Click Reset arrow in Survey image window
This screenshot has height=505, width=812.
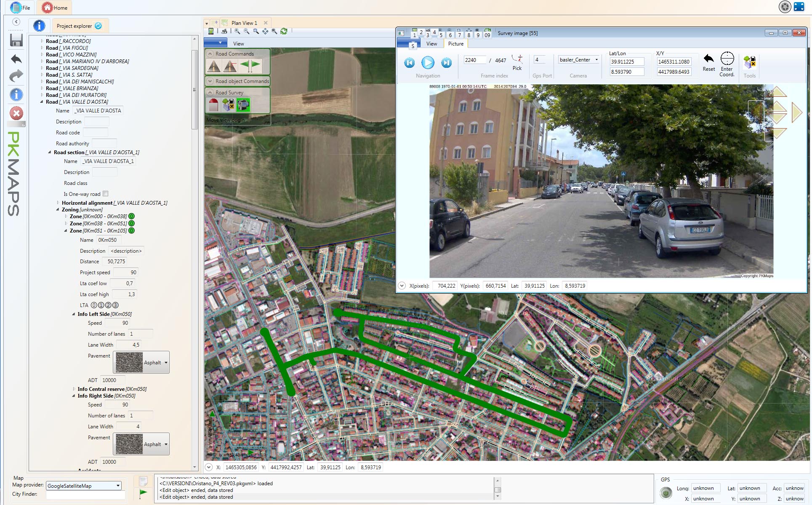709,62
